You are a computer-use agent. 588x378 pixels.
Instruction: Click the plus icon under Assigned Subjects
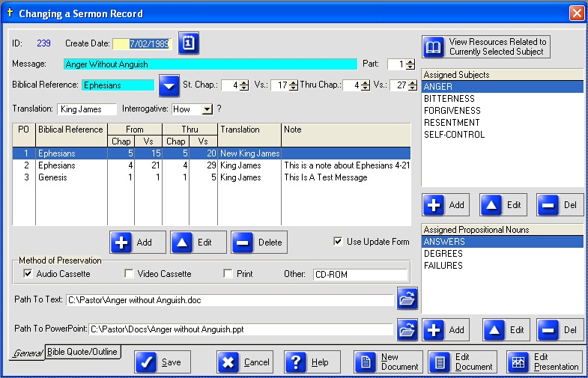click(434, 205)
